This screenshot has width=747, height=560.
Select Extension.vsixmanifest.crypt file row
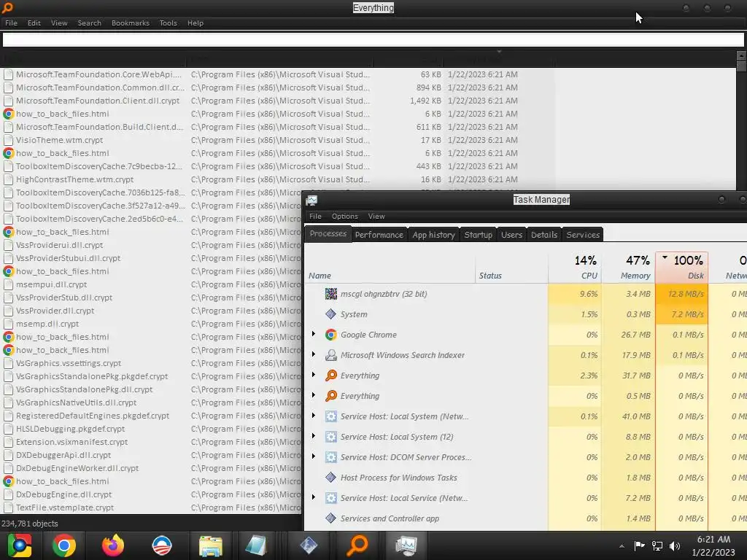tap(277, 442)
